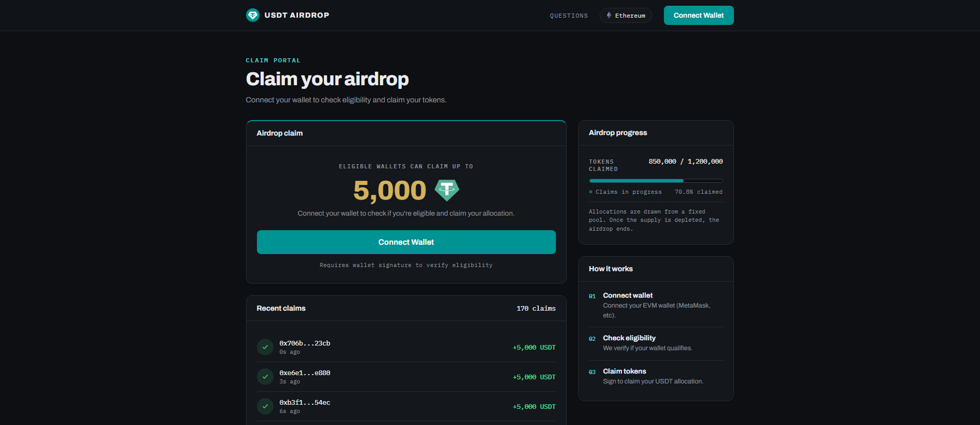The height and width of the screenshot is (425, 980).
Task: Click the checkmark icon for 0xe6e1...e880
Action: 265,377
